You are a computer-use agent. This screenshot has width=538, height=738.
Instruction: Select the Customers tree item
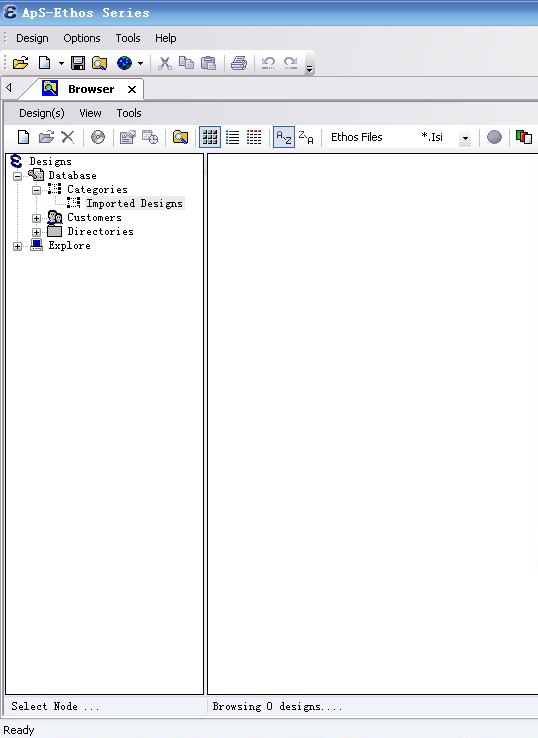pos(94,217)
